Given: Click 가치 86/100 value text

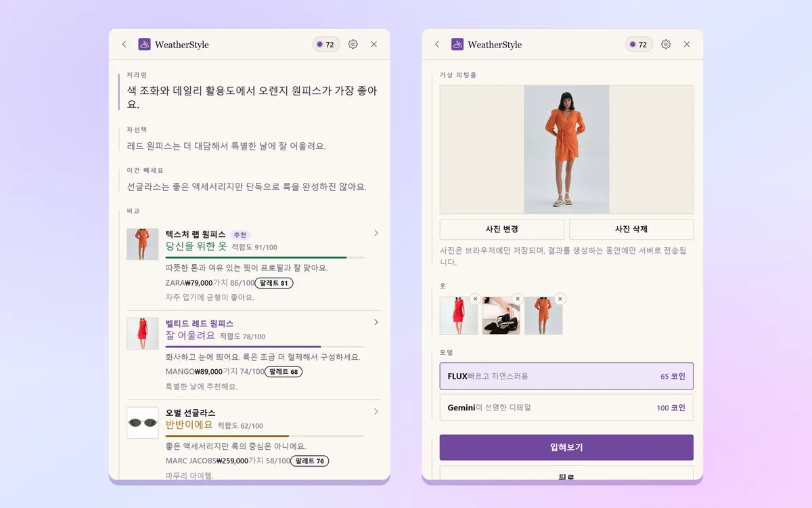Looking at the screenshot, I should point(234,283).
